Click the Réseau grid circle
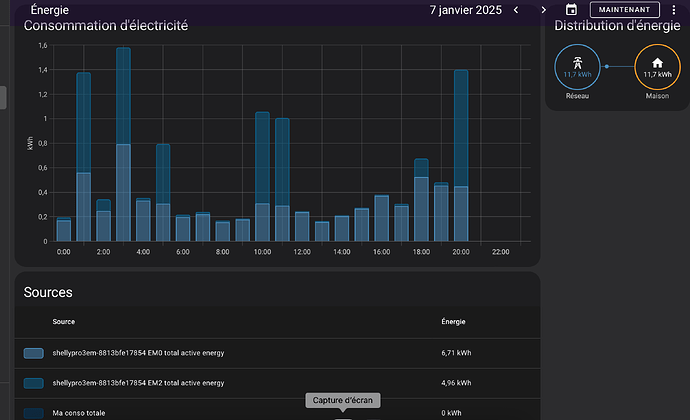The width and height of the screenshot is (690, 420). pos(577,67)
